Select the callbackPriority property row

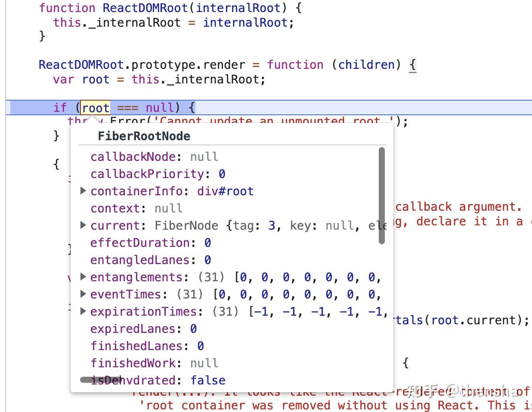tap(157, 174)
